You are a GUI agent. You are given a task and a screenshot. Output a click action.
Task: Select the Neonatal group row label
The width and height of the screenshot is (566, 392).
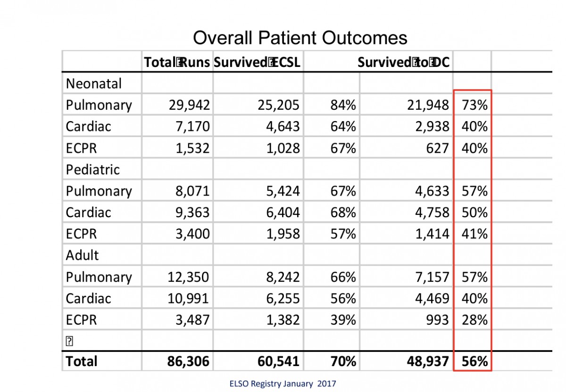pos(94,83)
